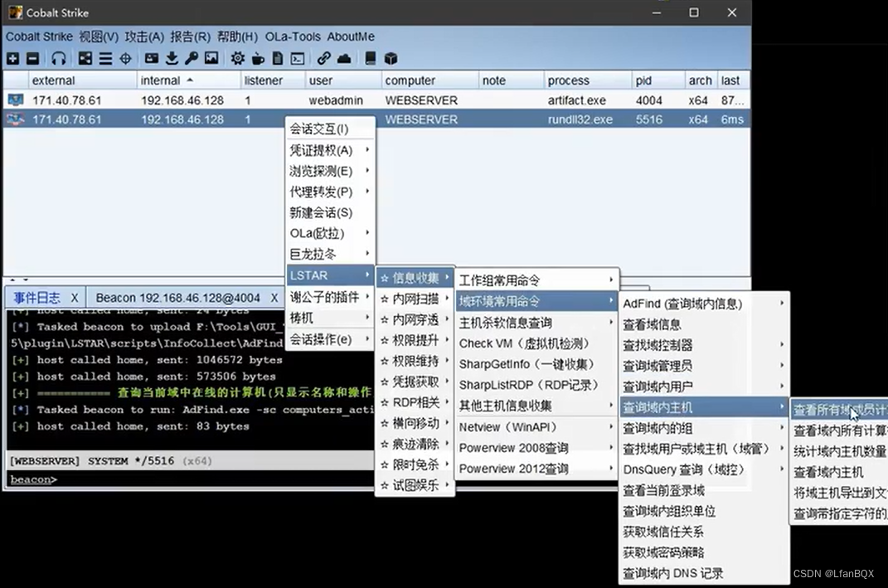Expand the 会话操作(e) submenu
This screenshot has height=588, width=888.
(x=330, y=339)
